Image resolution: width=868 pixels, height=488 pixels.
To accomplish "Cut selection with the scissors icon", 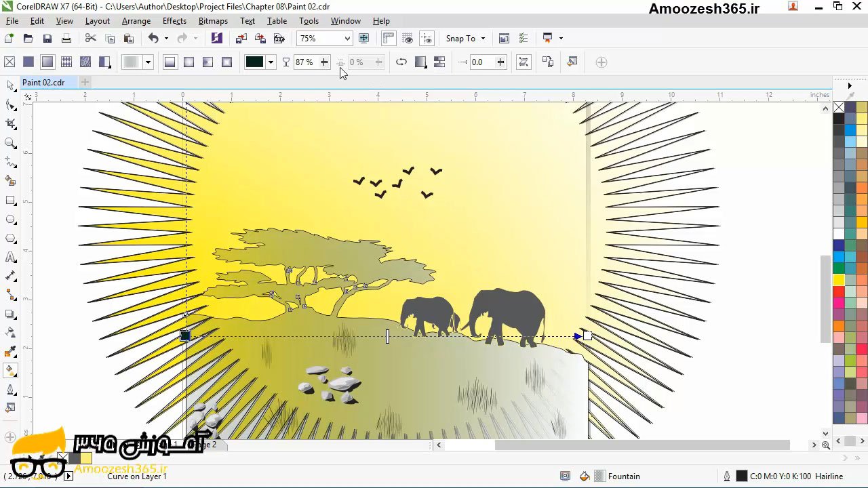I will (x=91, y=39).
